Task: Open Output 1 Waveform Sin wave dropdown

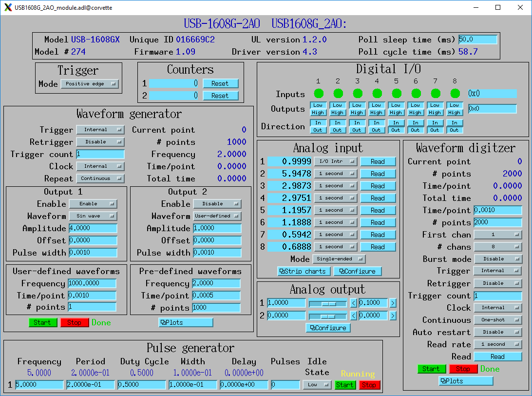Action: 93,216
